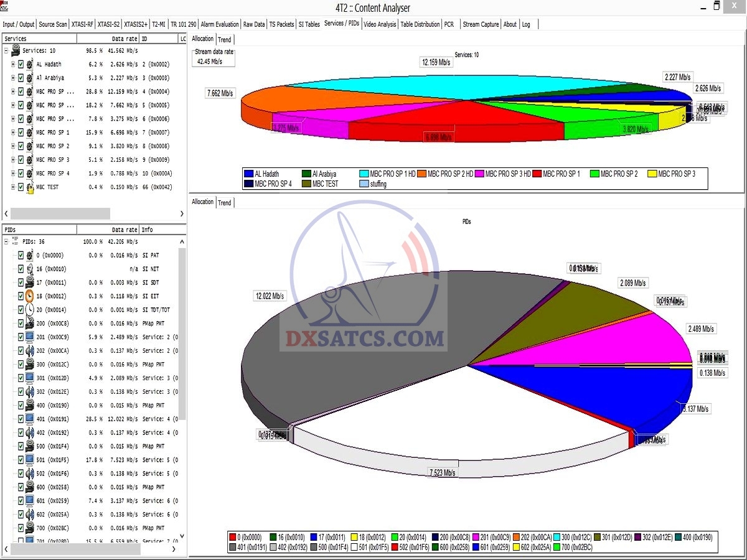Viewport: 747px width, 560px height.
Task: Expand the MBC PRO SP 4 node
Action: pos(13,174)
